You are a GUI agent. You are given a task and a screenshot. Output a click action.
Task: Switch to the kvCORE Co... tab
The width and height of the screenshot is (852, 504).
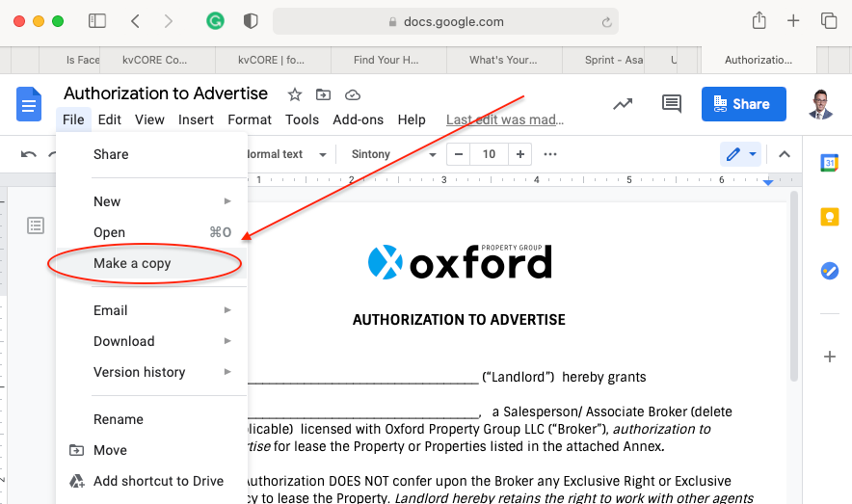[157, 60]
